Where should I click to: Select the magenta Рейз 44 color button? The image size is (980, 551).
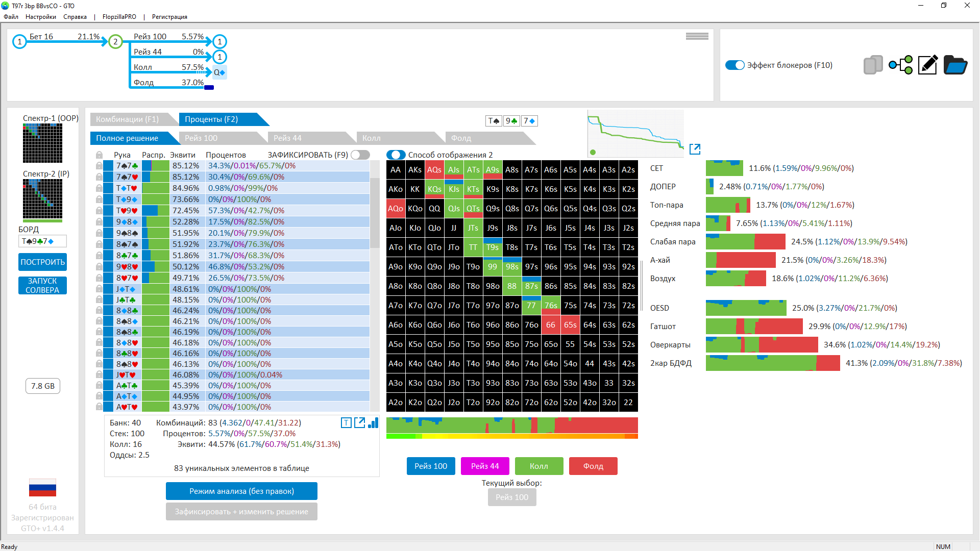tap(484, 466)
